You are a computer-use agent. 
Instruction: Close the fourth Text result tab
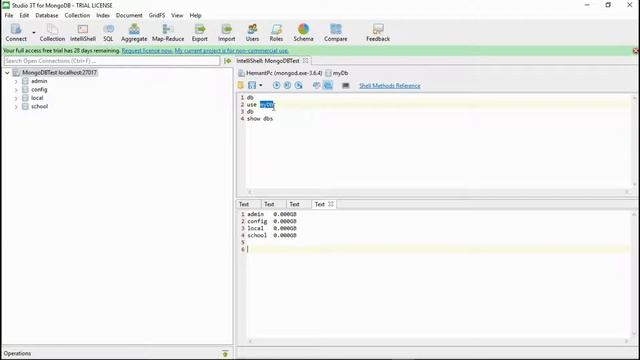pyautogui.click(x=331, y=204)
